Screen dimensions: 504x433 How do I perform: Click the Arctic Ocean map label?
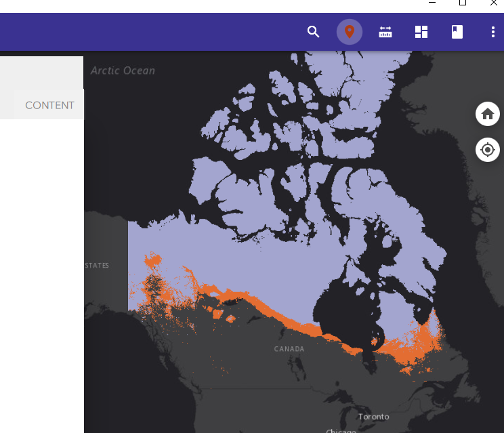point(123,70)
